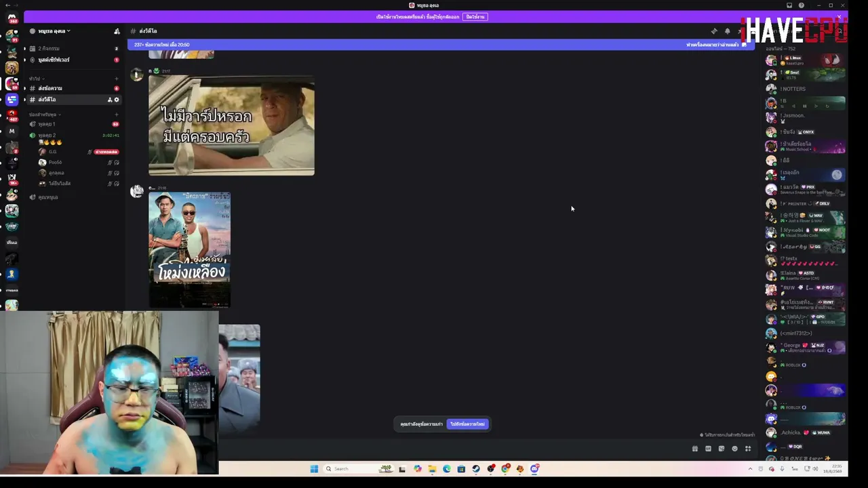Open Discord direct messages home icon

coord(12,18)
